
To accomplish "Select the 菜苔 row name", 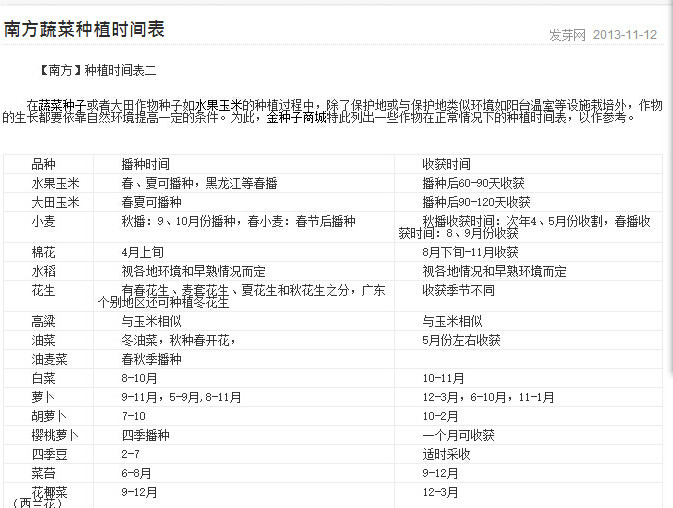I will [x=43, y=473].
